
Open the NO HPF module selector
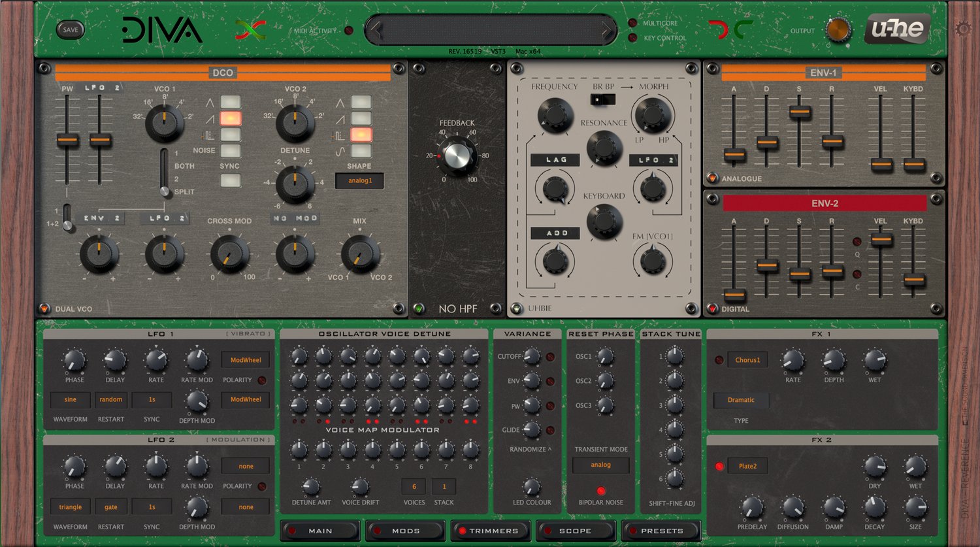point(419,308)
